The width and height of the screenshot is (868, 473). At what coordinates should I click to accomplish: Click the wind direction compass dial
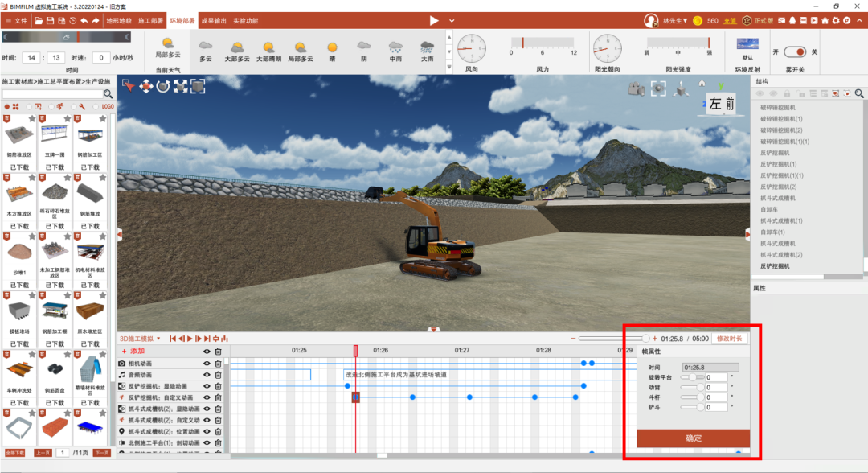472,48
